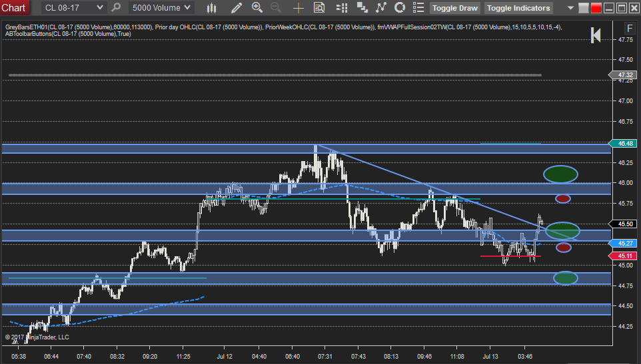641x364 pixels.
Task: Open the CL 08-17 instrument dropdown
Action: (x=73, y=7)
